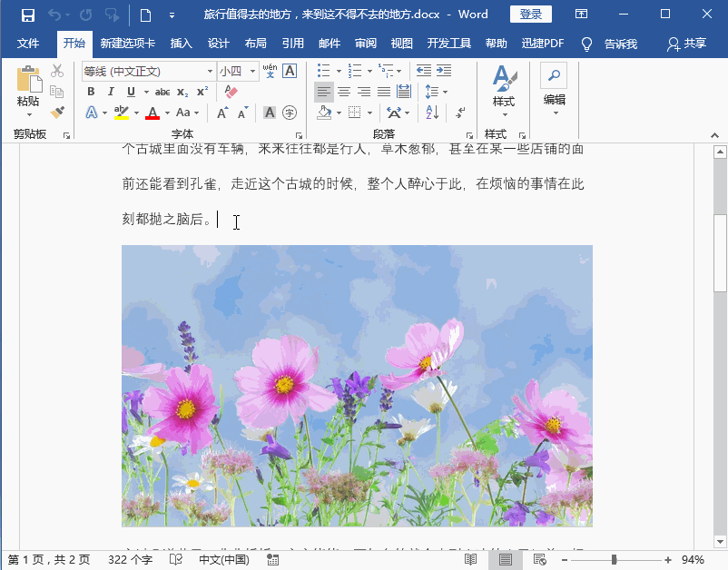The width and height of the screenshot is (728, 570).
Task: Collapse the ribbon with the chevron
Action: (714, 135)
